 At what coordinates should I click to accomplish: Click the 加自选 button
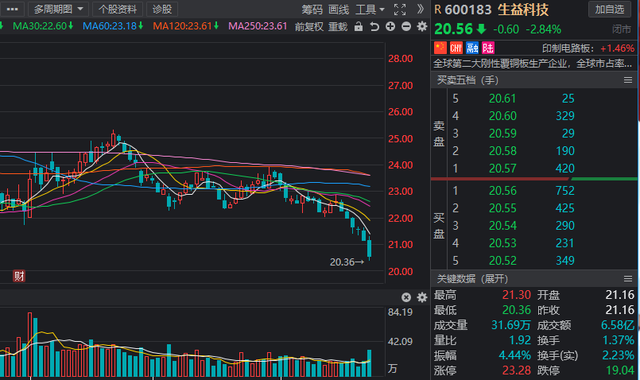pos(609,9)
